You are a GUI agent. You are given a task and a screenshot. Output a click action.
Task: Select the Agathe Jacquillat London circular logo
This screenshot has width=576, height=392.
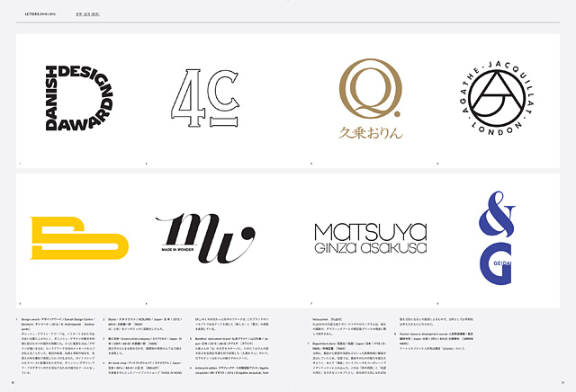click(497, 98)
